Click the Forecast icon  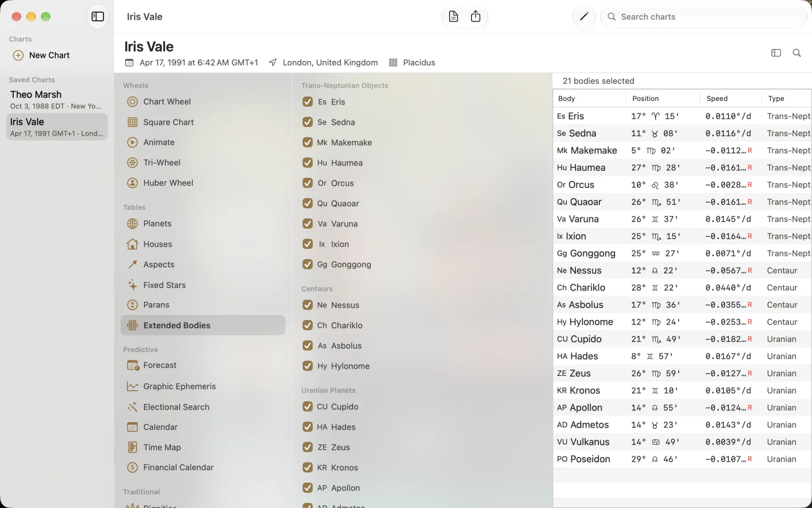coord(133,365)
